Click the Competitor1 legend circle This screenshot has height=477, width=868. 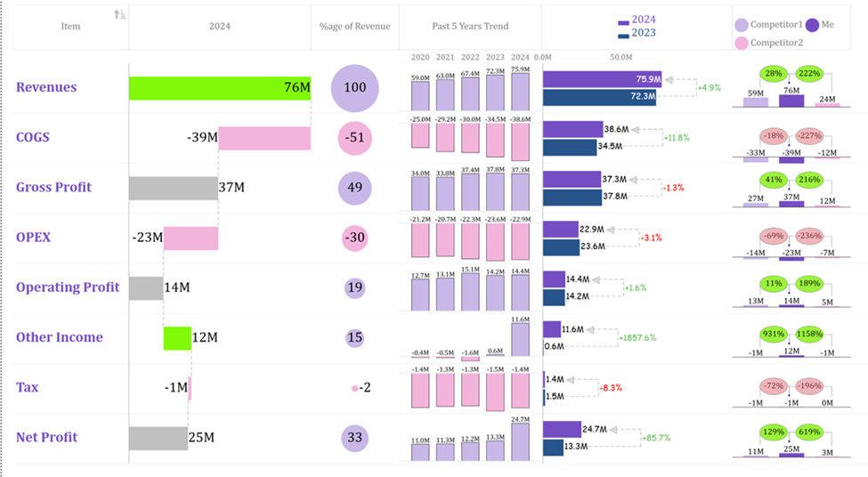point(742,26)
